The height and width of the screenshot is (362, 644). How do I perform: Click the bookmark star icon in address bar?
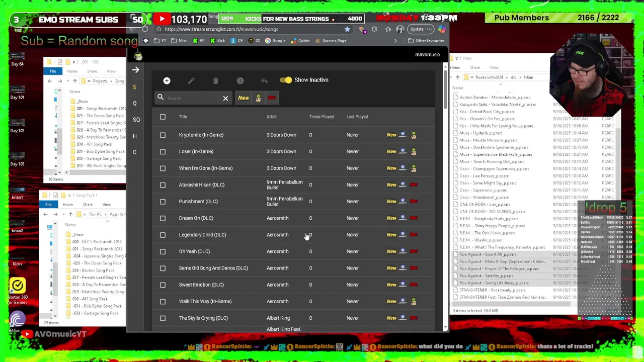click(347, 29)
